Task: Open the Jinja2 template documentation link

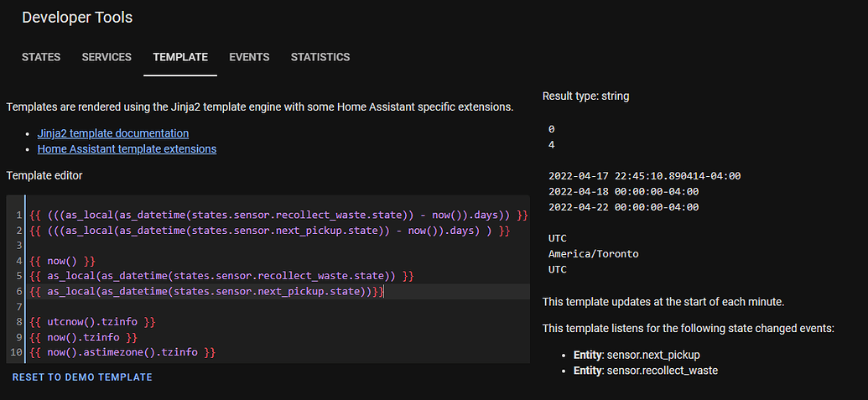Action: pos(113,133)
